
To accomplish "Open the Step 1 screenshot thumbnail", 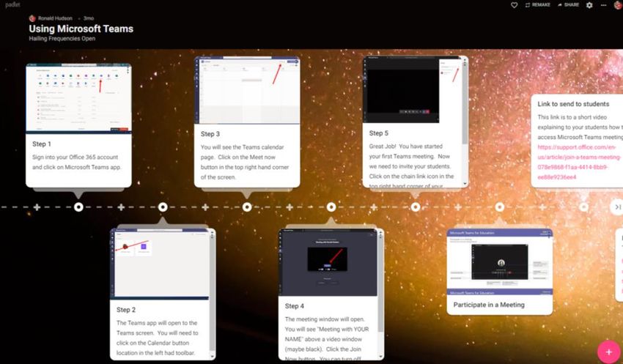I will [78, 98].
